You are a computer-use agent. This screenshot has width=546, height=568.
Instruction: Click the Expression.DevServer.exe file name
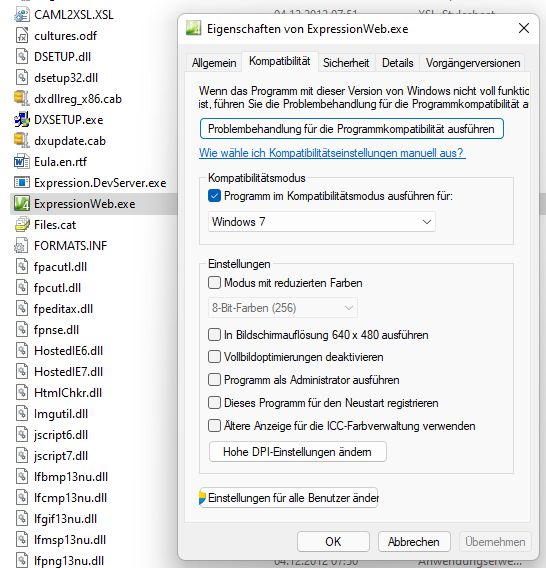click(x=100, y=183)
